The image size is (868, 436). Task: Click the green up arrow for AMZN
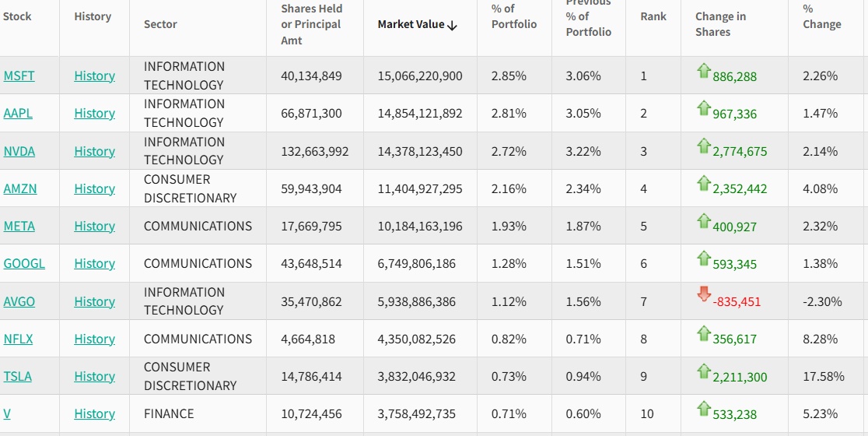[x=704, y=183]
